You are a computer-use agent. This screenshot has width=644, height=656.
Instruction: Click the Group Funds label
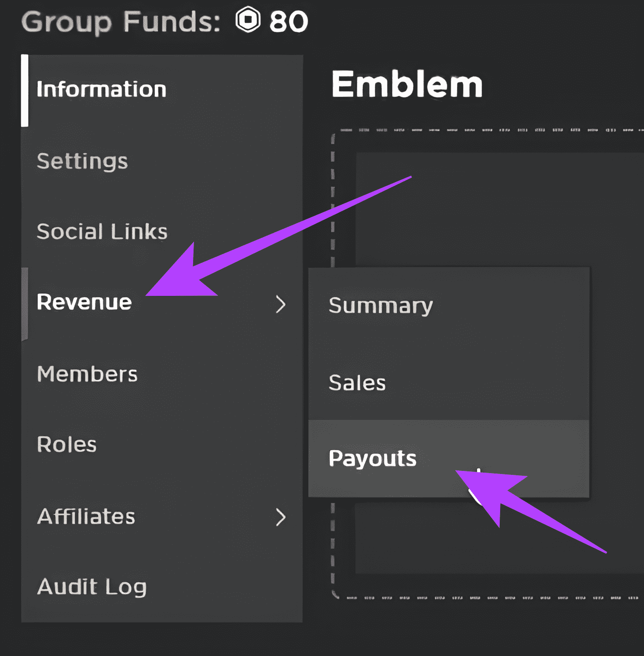pyautogui.click(x=121, y=22)
